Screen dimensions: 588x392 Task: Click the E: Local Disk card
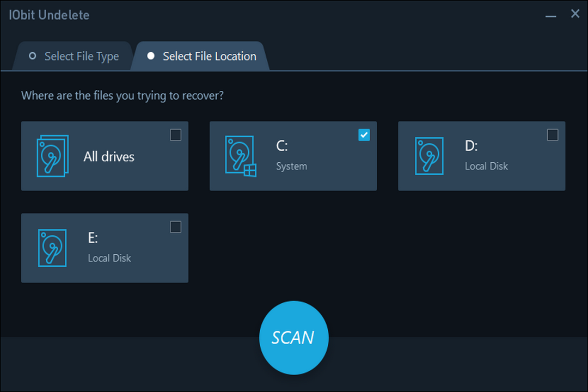105,248
